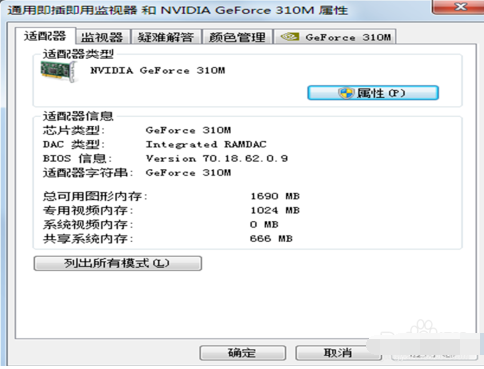Viewport: 484px width, 369px height.
Task: Click the 列出所有模式(L) button
Action: (x=118, y=263)
